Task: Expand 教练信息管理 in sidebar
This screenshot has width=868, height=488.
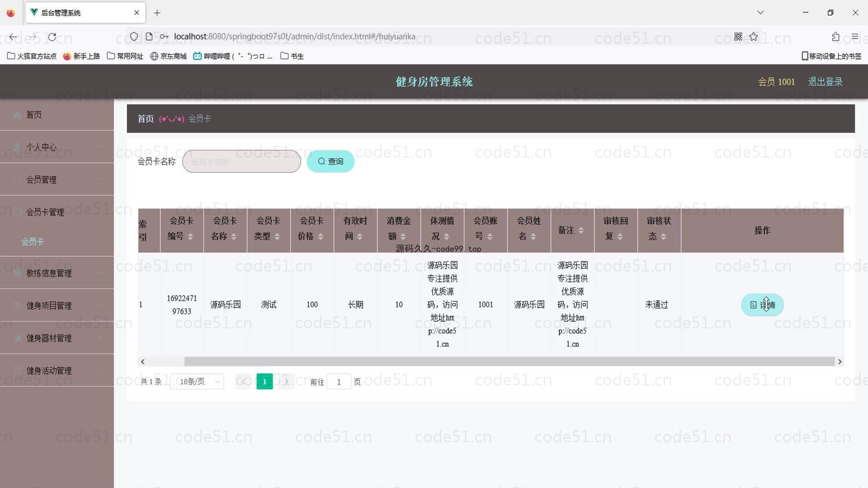Action: (x=57, y=273)
